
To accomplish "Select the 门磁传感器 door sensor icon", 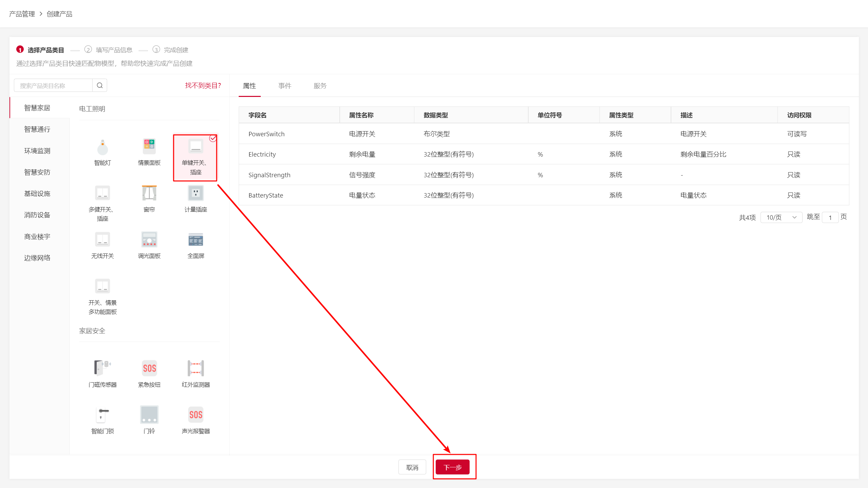I will click(102, 369).
